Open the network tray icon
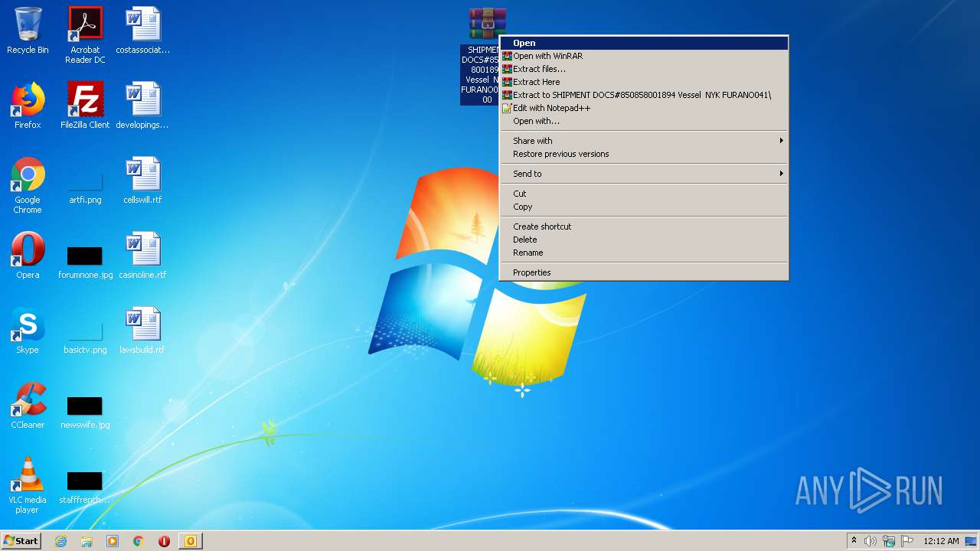The width and height of the screenshot is (980, 551). pyautogui.click(x=889, y=541)
